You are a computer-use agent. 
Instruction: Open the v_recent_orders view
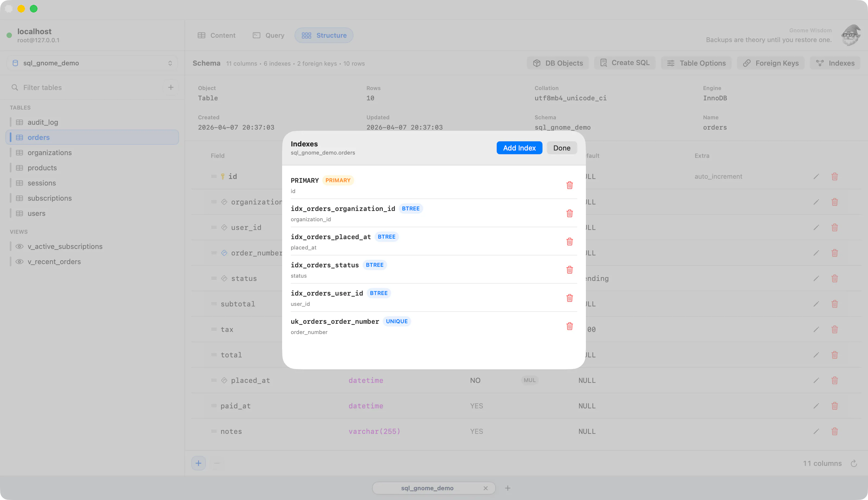[92, 262]
